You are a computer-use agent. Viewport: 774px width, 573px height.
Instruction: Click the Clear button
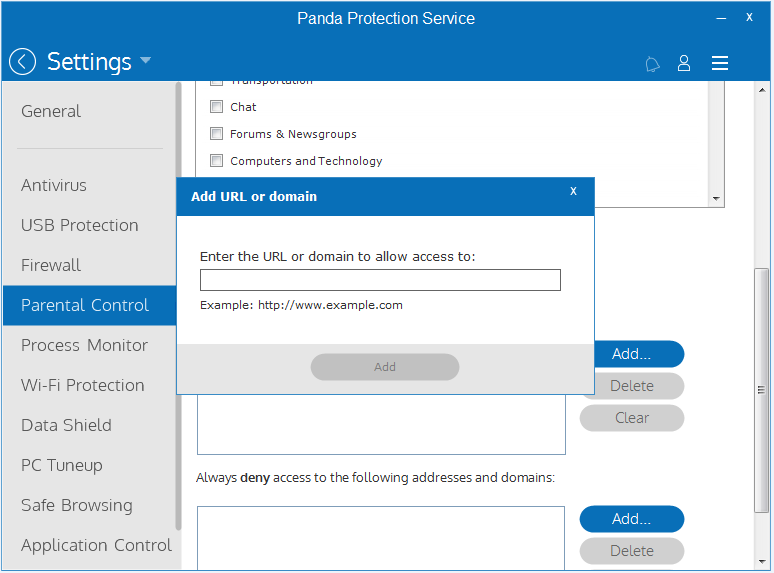(632, 418)
